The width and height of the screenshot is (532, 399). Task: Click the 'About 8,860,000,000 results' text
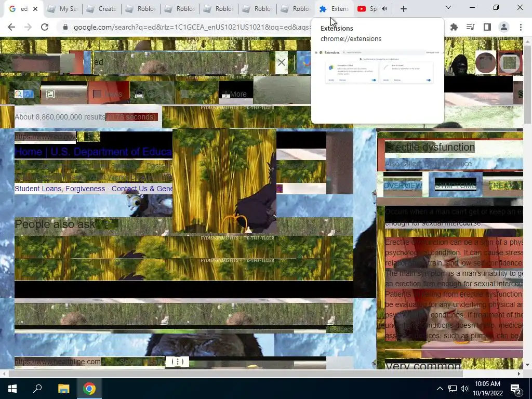tap(60, 117)
